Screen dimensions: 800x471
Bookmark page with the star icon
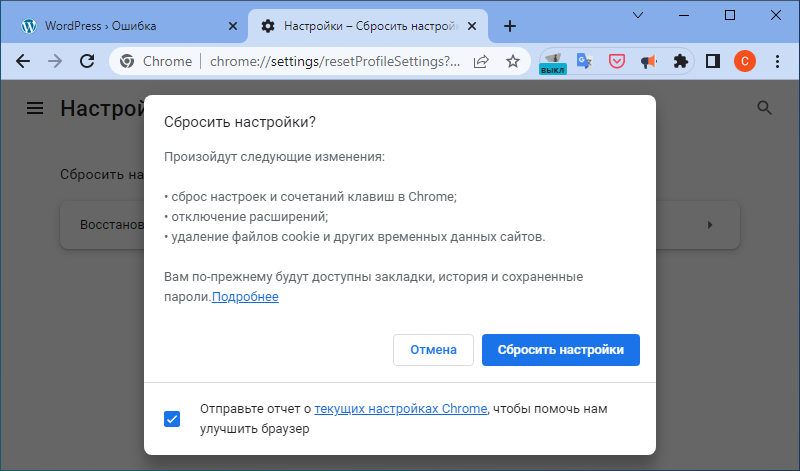(513, 62)
